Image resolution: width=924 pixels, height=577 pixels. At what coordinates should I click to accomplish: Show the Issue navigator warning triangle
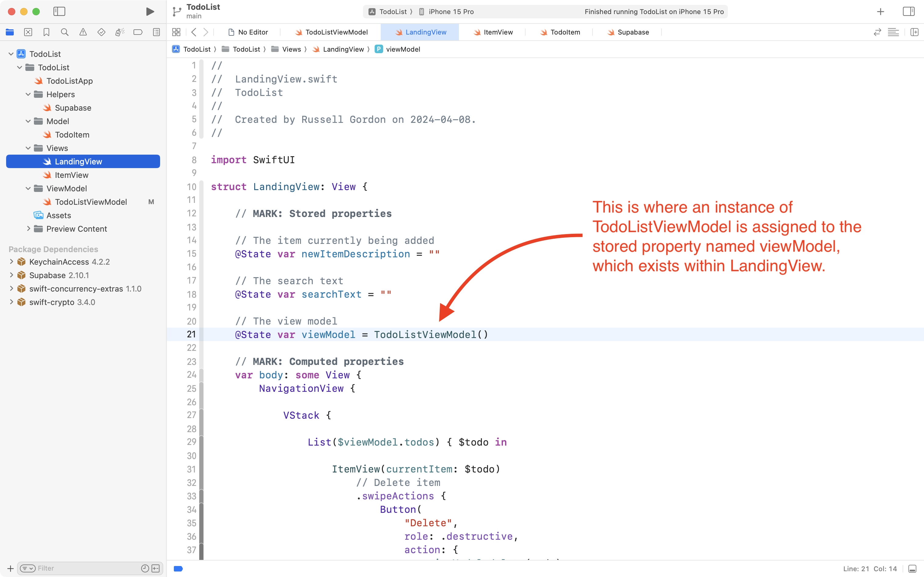click(83, 32)
